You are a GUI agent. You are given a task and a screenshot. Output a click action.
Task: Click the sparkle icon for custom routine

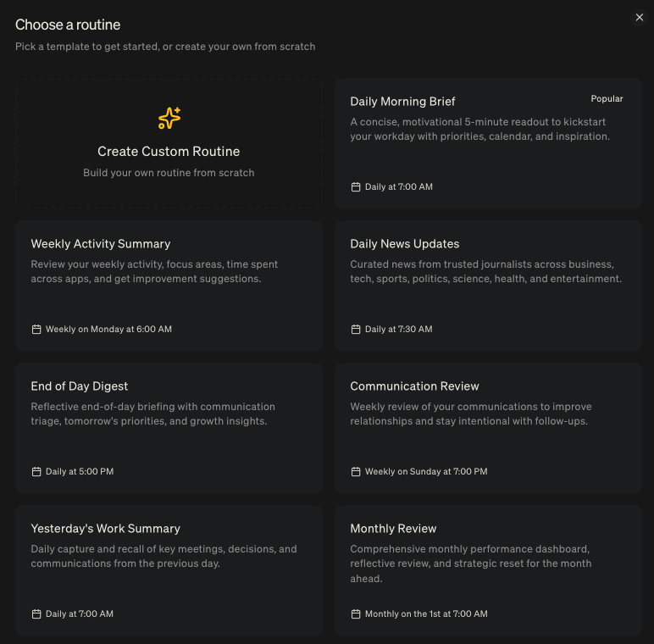click(169, 118)
